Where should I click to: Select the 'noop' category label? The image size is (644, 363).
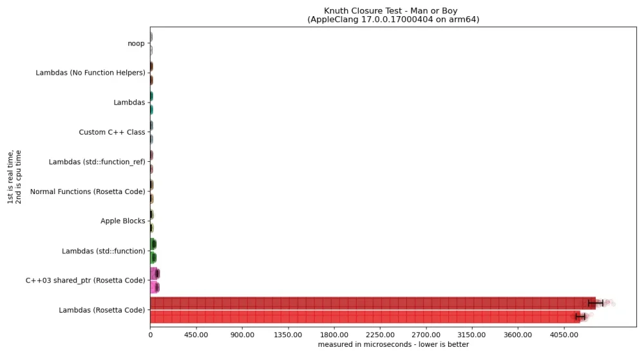(x=136, y=43)
